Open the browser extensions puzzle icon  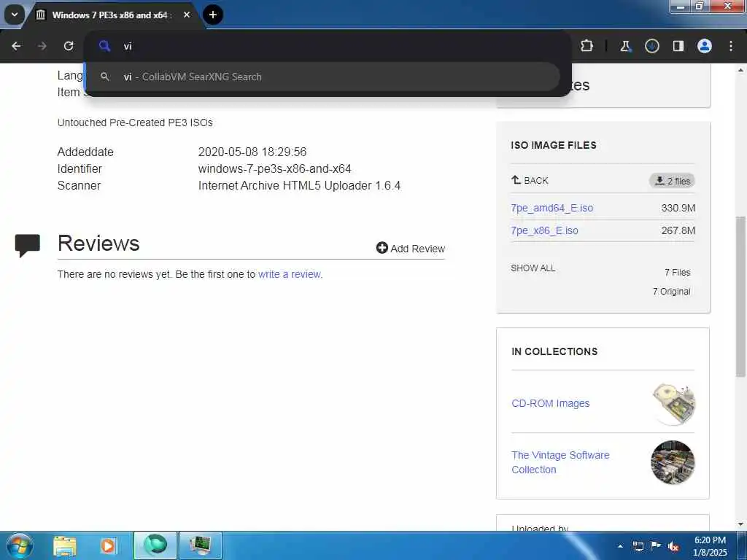pyautogui.click(x=587, y=46)
